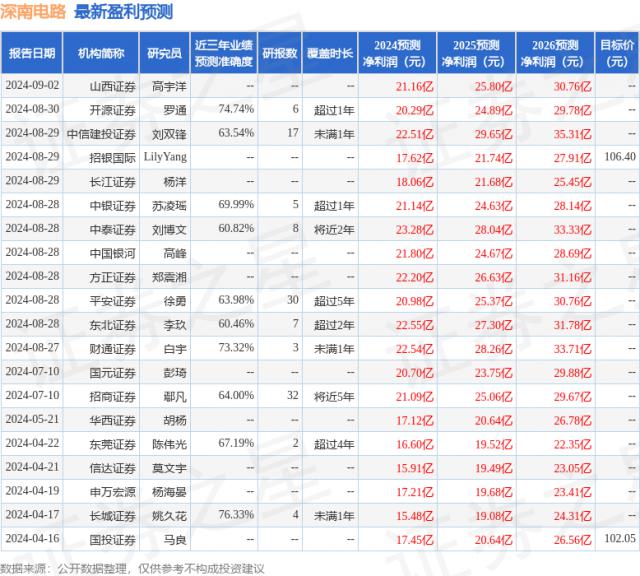Click the 106.40 target price cell
This screenshot has width=640, height=576.
pos(619,157)
